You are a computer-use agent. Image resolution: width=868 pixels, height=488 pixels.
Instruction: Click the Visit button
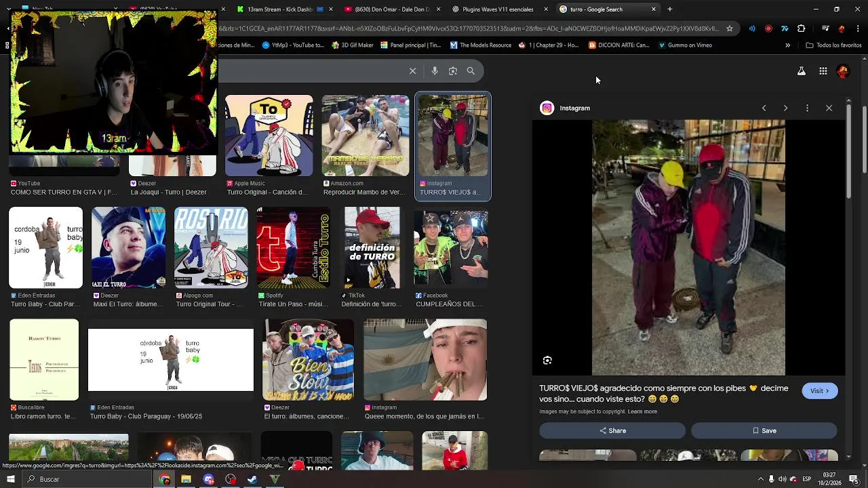coord(819,390)
